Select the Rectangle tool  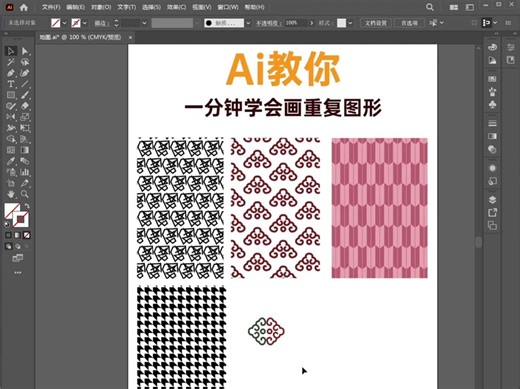point(11,95)
